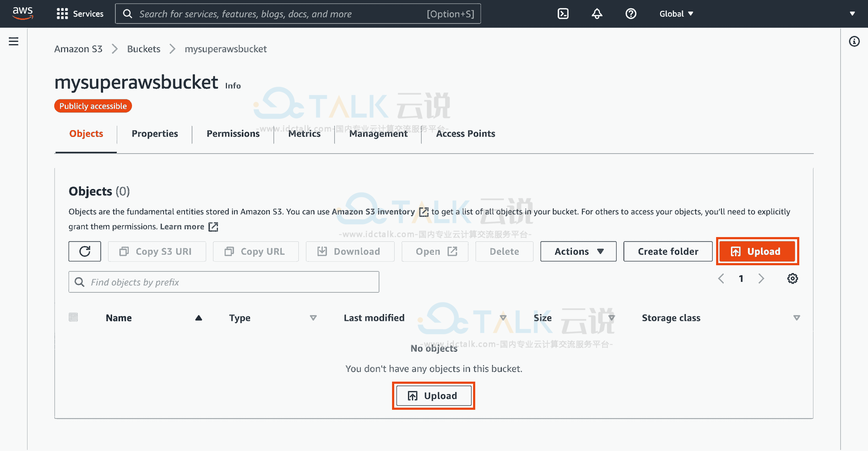Toggle the select-all objects checkbox
The width and height of the screenshot is (868, 451).
point(73,317)
